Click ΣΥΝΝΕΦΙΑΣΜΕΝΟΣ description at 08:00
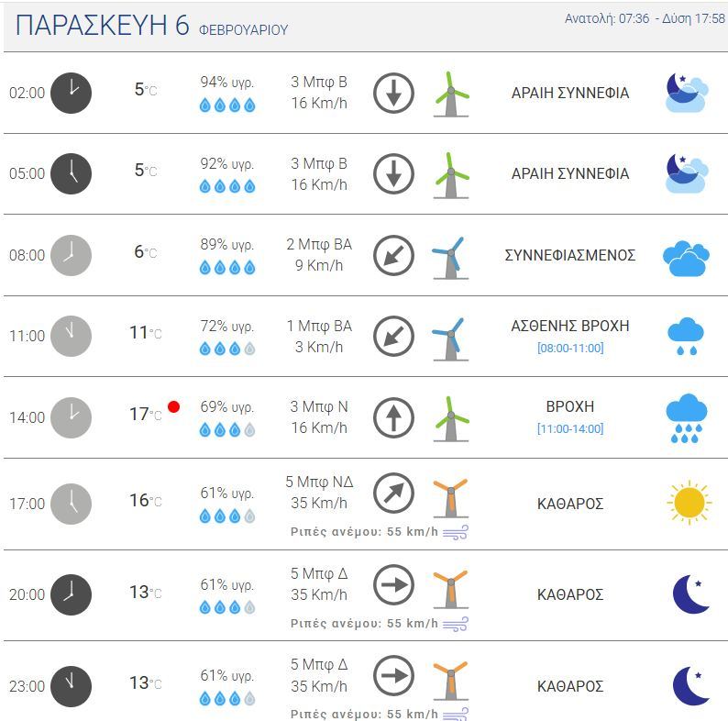 (x=569, y=255)
